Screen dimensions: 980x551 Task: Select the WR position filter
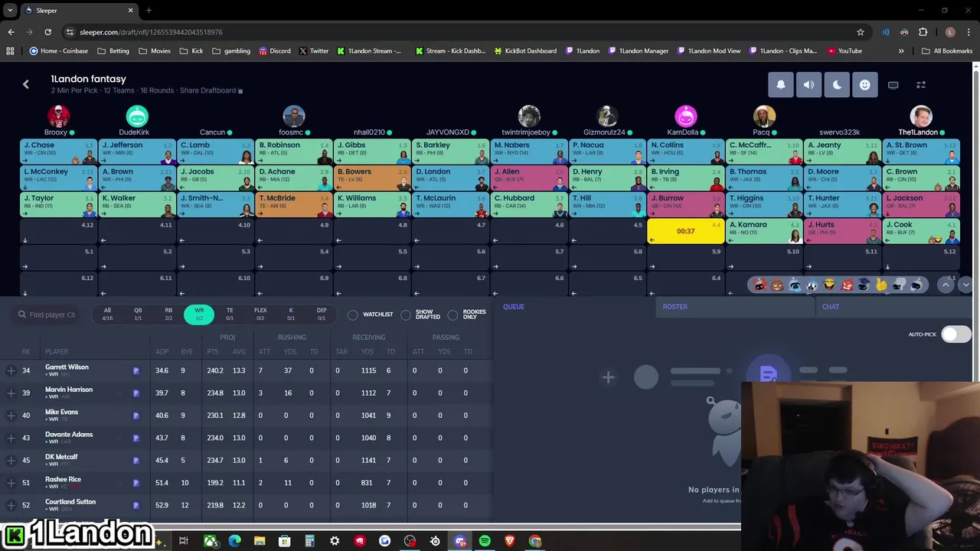[199, 314]
